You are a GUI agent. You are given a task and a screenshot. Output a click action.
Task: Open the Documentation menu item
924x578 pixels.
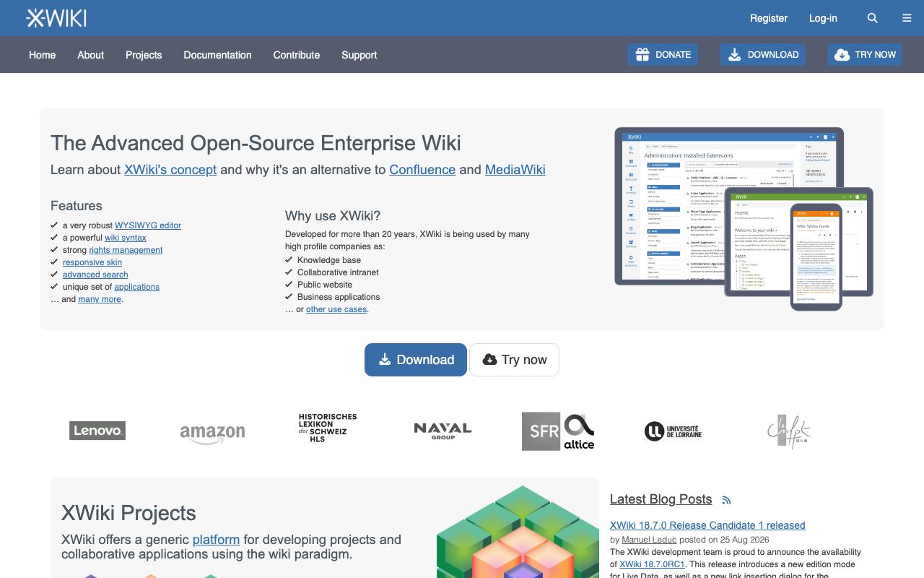pos(217,55)
